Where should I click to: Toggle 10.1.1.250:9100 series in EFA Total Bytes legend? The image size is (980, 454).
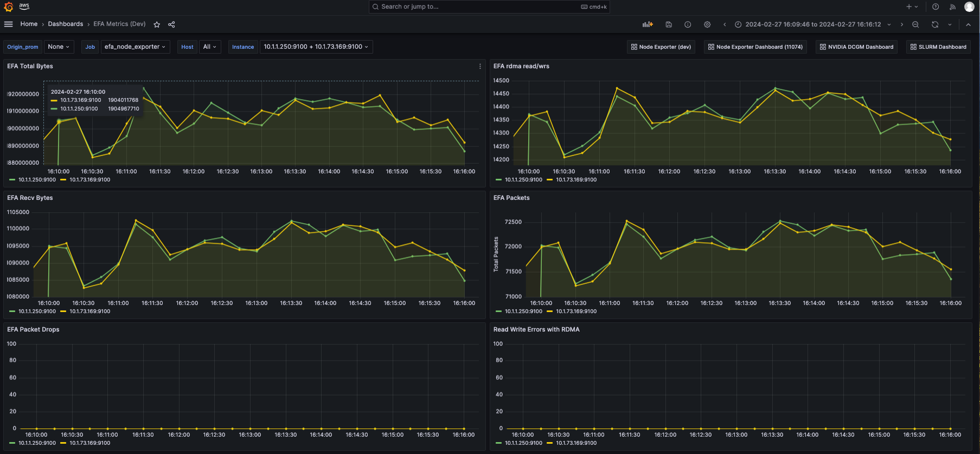click(x=37, y=180)
